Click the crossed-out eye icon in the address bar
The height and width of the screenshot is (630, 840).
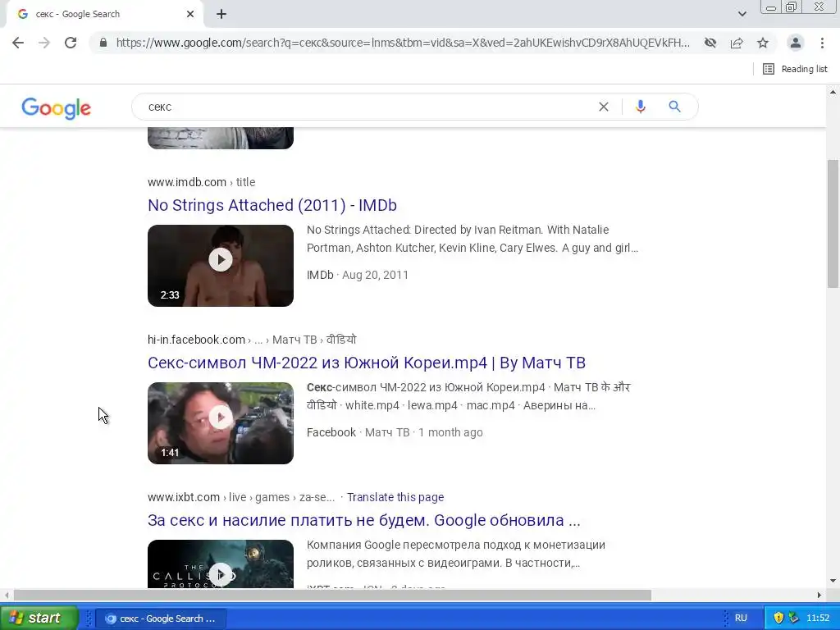(x=710, y=43)
